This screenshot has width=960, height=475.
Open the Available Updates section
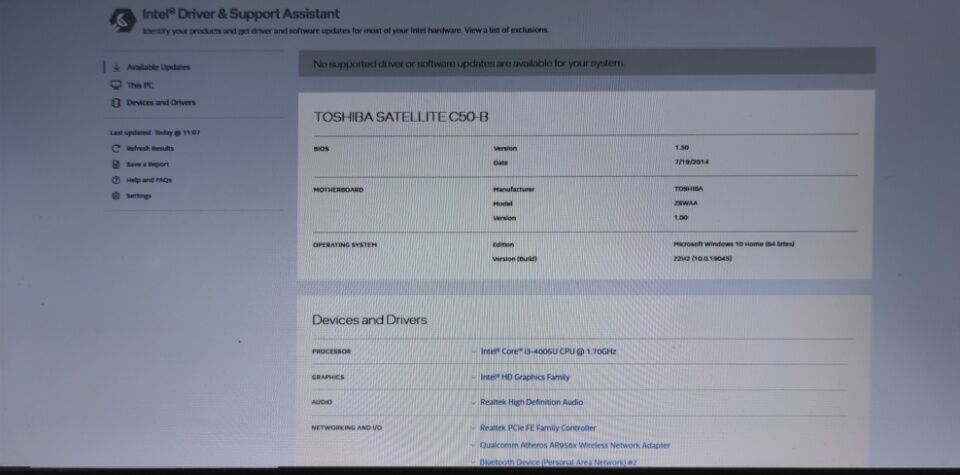(x=159, y=67)
